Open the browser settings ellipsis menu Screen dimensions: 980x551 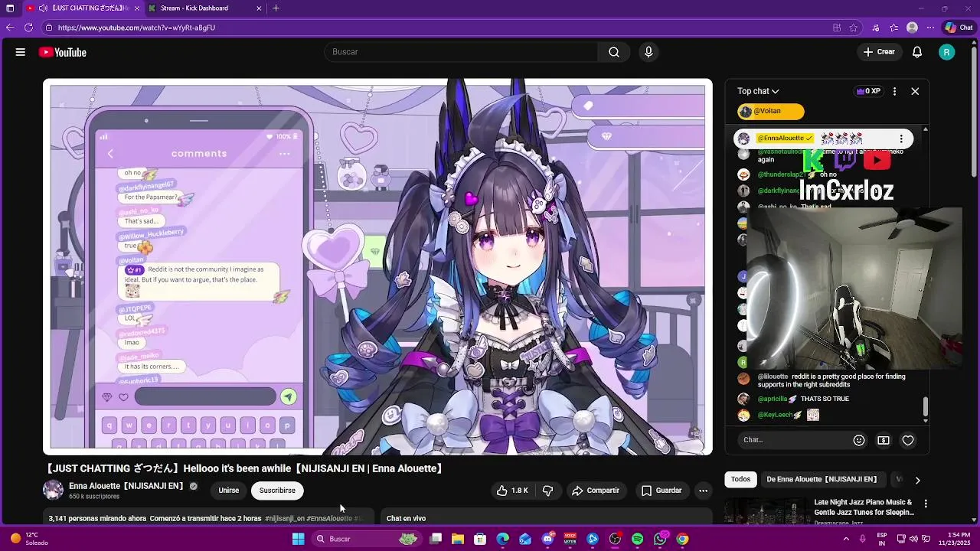point(931,28)
